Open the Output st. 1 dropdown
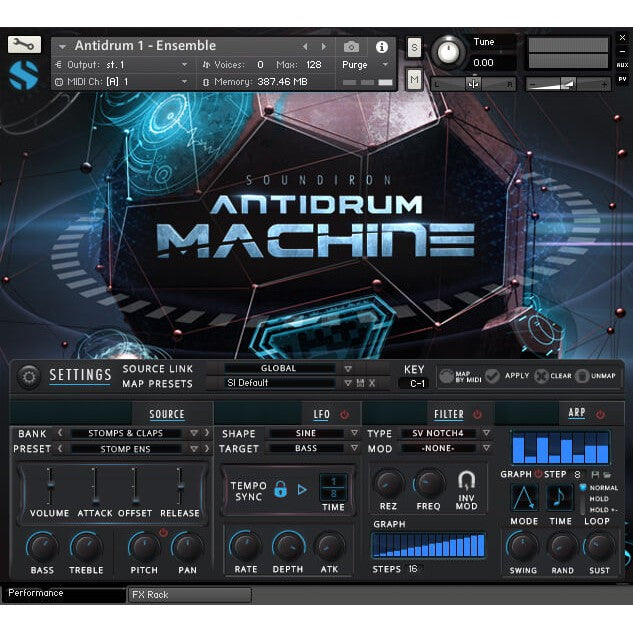The image size is (633, 633). (x=121, y=65)
